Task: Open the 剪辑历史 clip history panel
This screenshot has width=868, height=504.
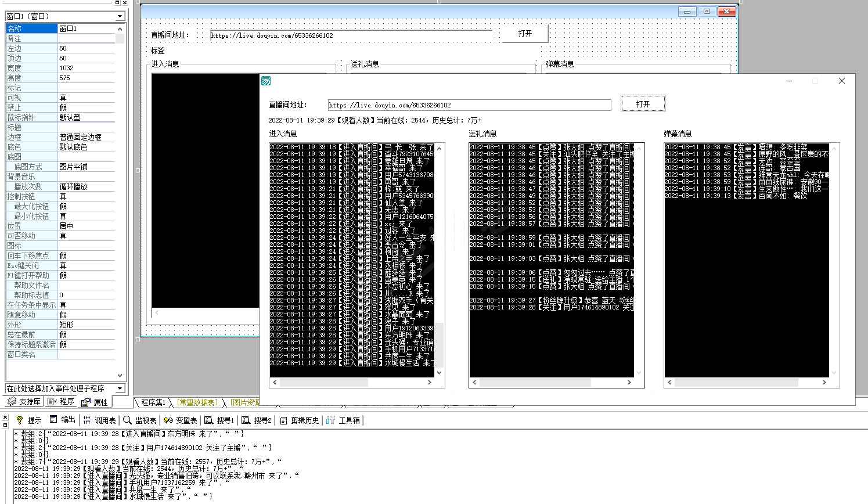Action: pyautogui.click(x=300, y=420)
